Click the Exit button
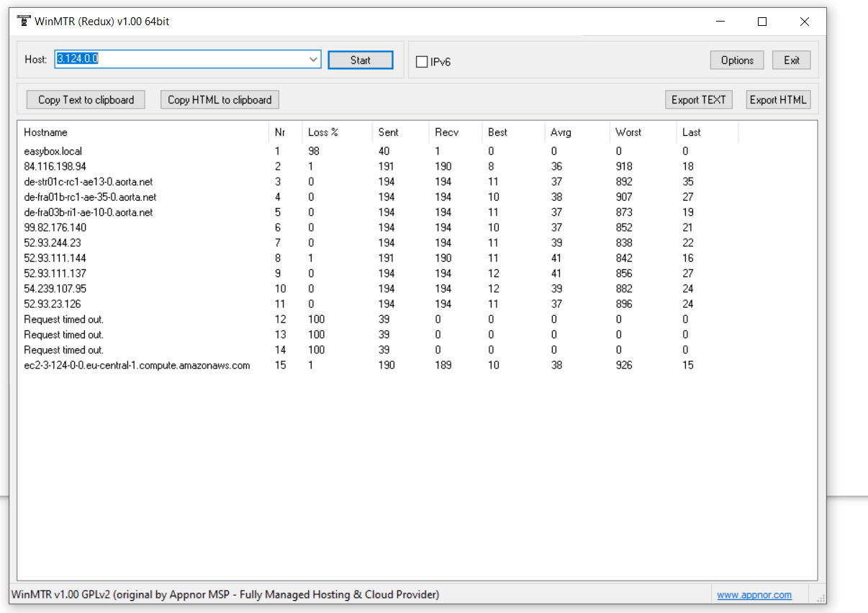The image size is (868, 613). 792,60
